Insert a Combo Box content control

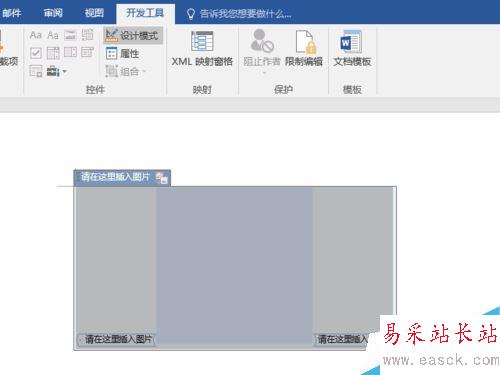pos(53,53)
